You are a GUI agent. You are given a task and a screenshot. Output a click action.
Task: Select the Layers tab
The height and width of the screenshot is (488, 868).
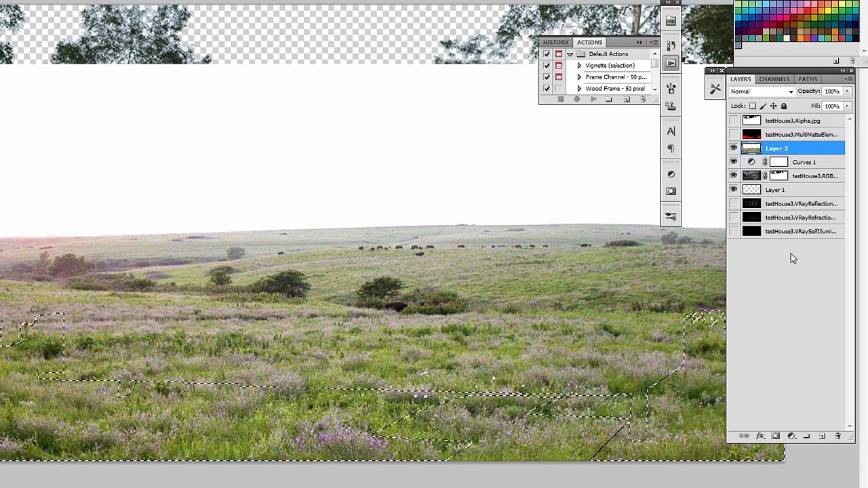[741, 79]
